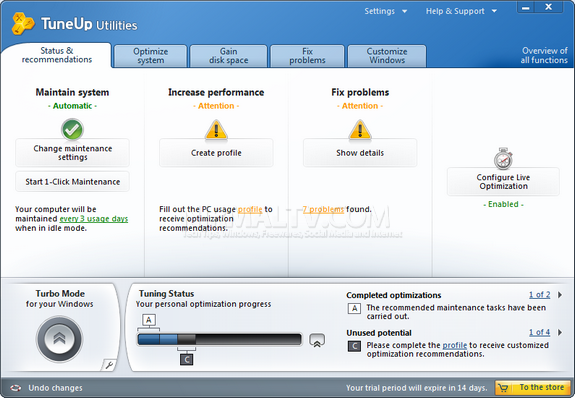This screenshot has width=575, height=398.
Task: Click the tuning status progress bar
Action: 220,339
